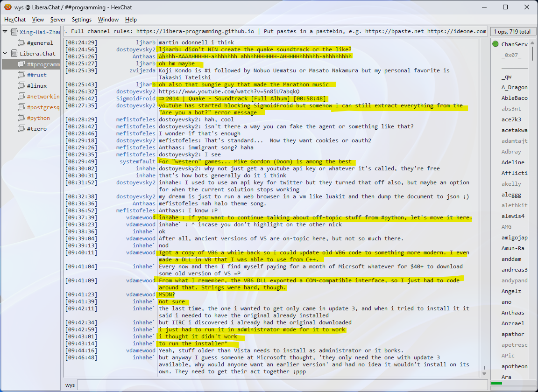The height and width of the screenshot is (392, 538).
Task: Open the Server menu
Action: coord(58,20)
